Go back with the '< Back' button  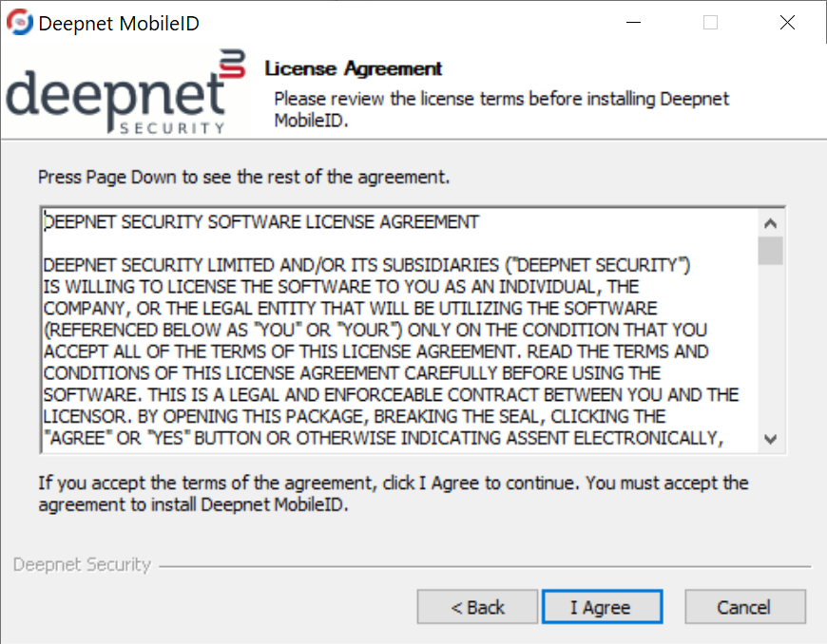(x=477, y=608)
